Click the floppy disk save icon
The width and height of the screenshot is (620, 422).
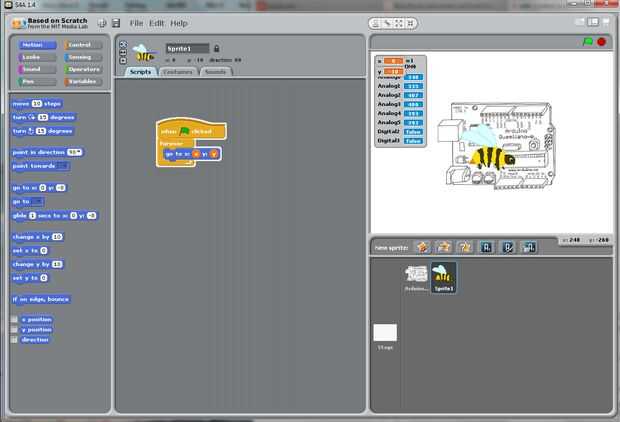pyautogui.click(x=116, y=23)
